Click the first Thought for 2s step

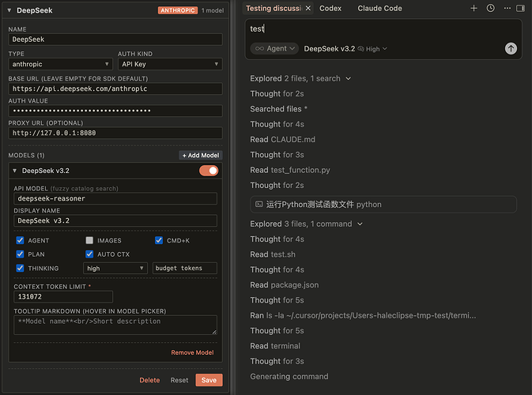(277, 93)
